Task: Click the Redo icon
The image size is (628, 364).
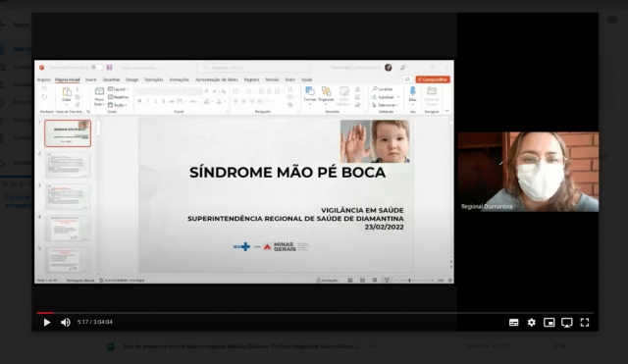Action: (x=44, y=97)
